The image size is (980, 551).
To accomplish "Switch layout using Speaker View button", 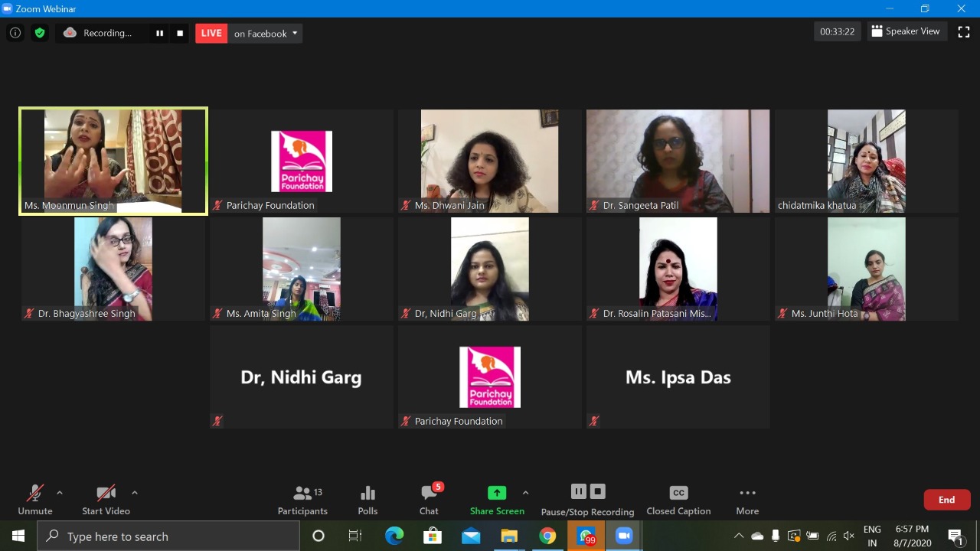I will tap(907, 31).
